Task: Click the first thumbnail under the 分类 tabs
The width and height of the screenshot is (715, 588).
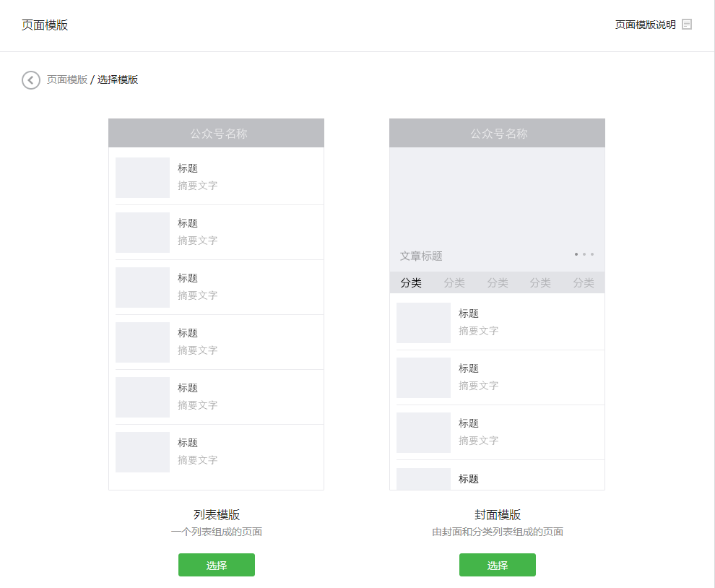Action: (x=423, y=323)
